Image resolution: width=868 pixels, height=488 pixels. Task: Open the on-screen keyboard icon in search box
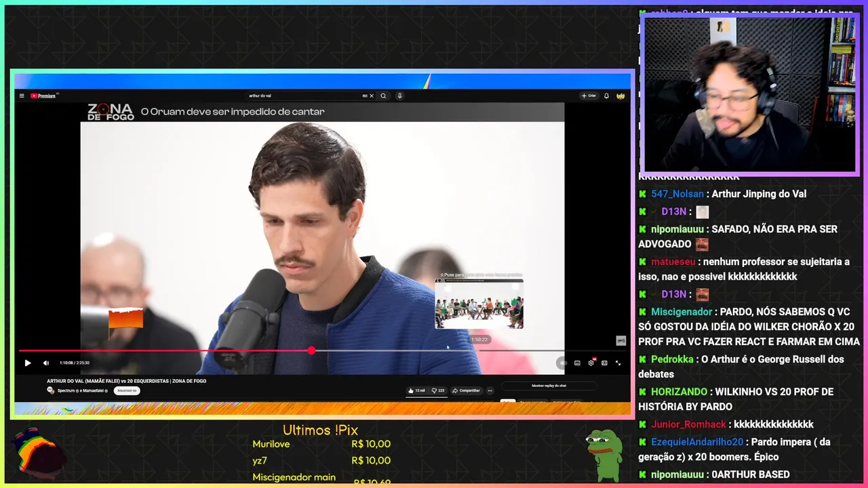[x=365, y=96]
